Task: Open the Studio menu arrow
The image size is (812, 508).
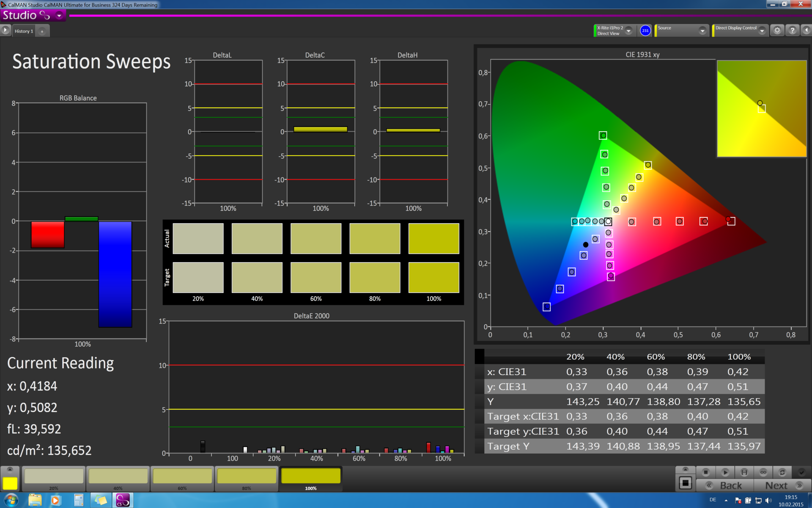Action: click(x=59, y=16)
